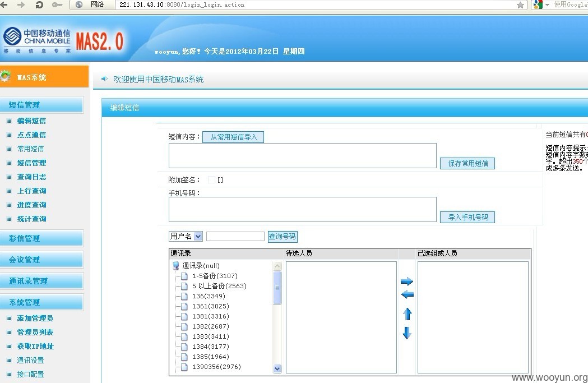Open 通讯设置 in the sidebar
This screenshot has height=383, width=588.
[x=30, y=360]
